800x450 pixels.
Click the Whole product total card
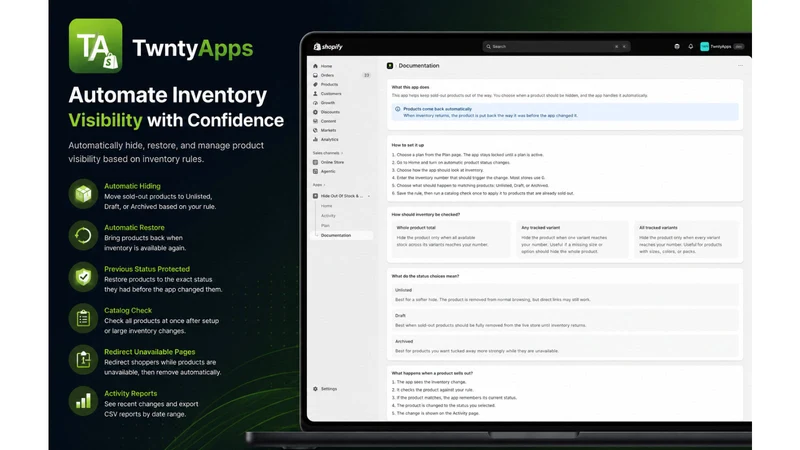click(x=451, y=239)
